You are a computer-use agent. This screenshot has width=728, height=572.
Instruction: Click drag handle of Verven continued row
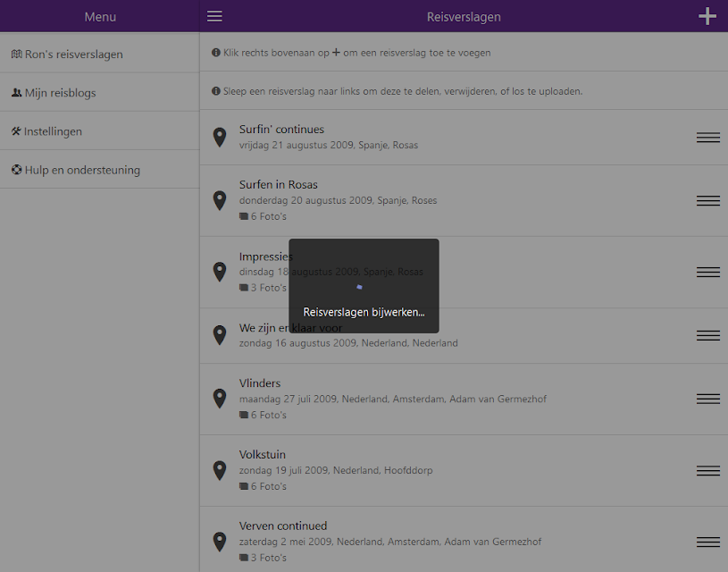(x=708, y=542)
